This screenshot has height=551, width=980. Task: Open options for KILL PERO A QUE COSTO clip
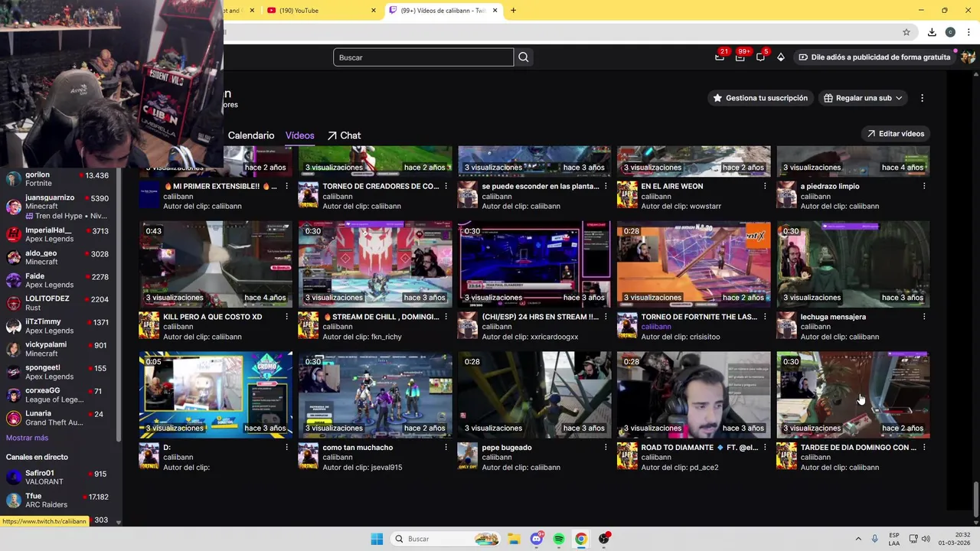[x=287, y=317]
